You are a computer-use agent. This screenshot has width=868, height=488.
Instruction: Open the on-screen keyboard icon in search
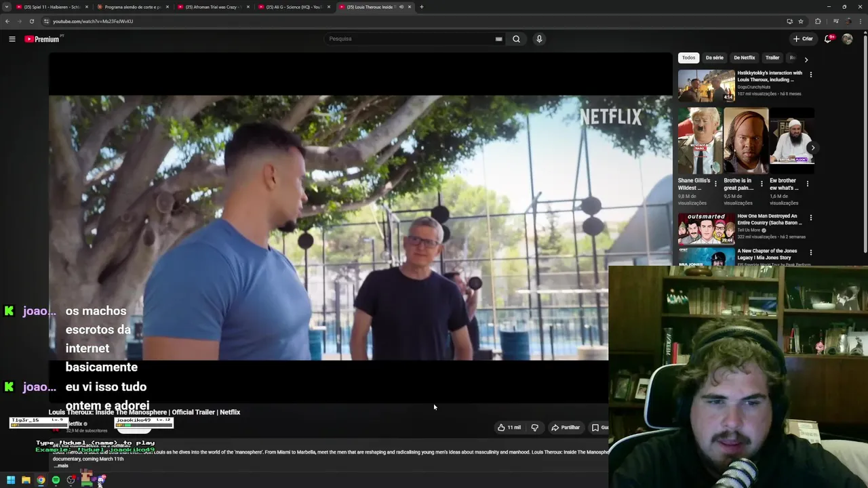[x=498, y=39]
